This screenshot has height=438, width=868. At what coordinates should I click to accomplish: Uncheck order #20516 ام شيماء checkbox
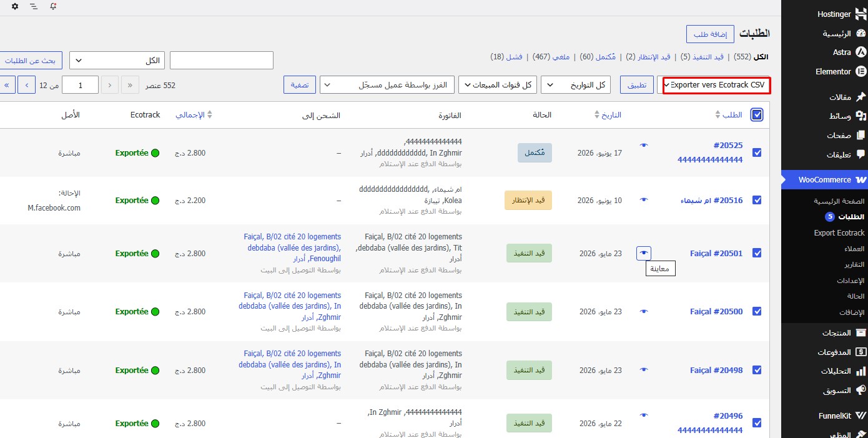tap(757, 200)
